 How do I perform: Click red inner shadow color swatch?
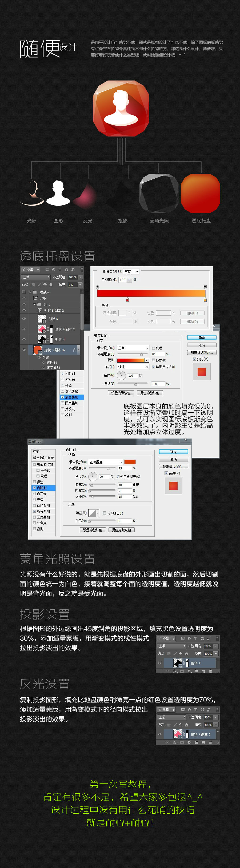[x=130, y=462]
